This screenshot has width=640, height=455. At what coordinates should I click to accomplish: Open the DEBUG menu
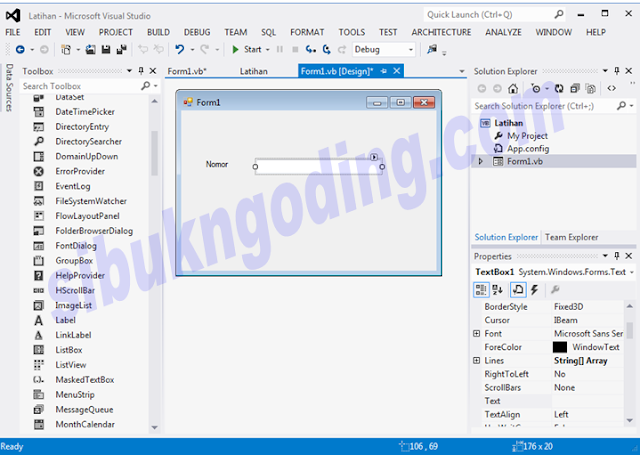coord(197,32)
